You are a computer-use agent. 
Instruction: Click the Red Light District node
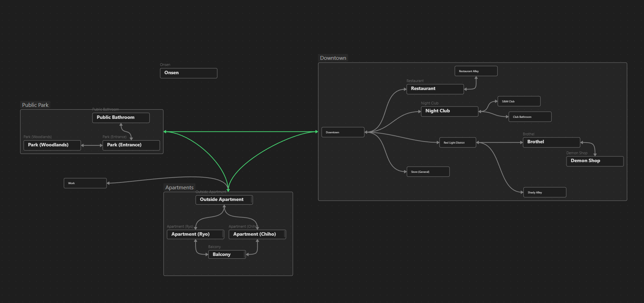pos(457,143)
